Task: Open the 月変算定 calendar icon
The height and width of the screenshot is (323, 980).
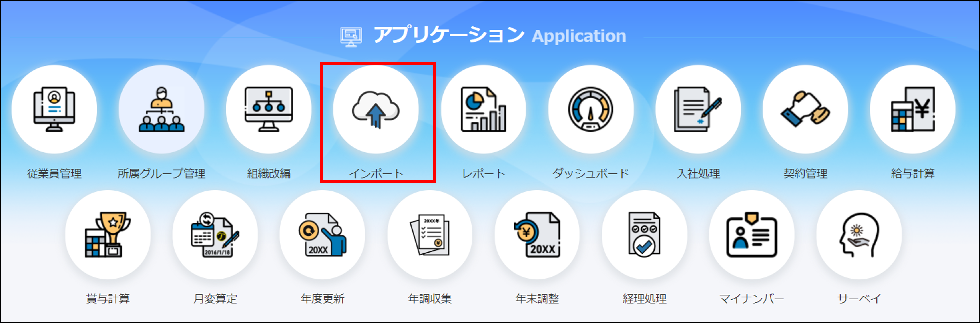Action: tap(215, 235)
